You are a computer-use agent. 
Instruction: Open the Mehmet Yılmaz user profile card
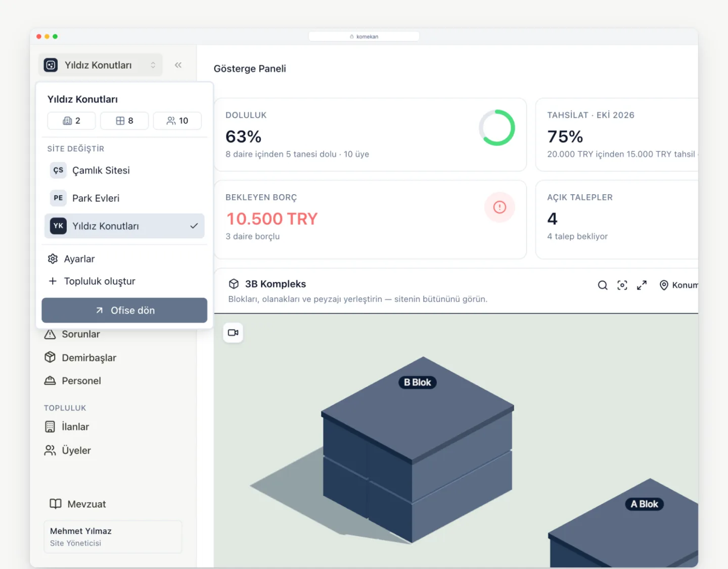click(x=113, y=537)
